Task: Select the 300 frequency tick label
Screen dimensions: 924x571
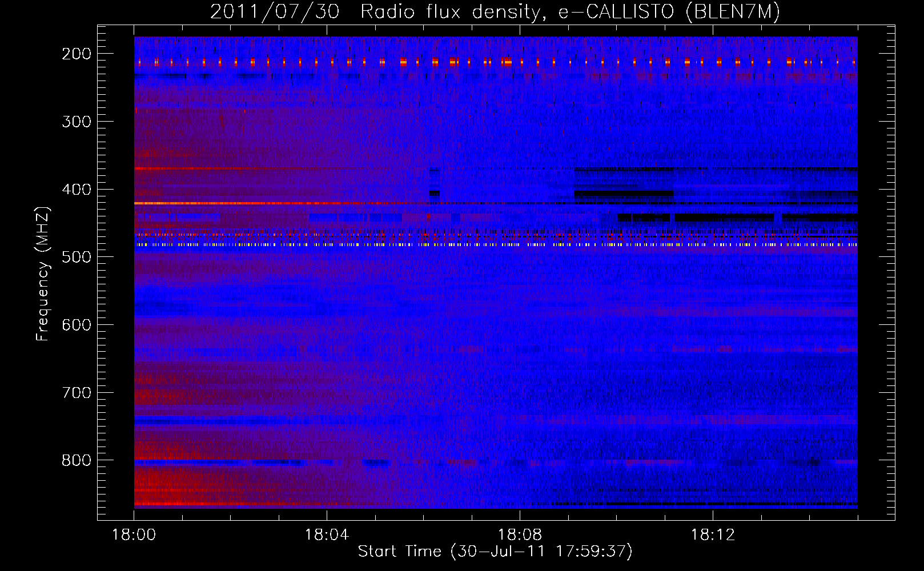Action: [x=76, y=122]
